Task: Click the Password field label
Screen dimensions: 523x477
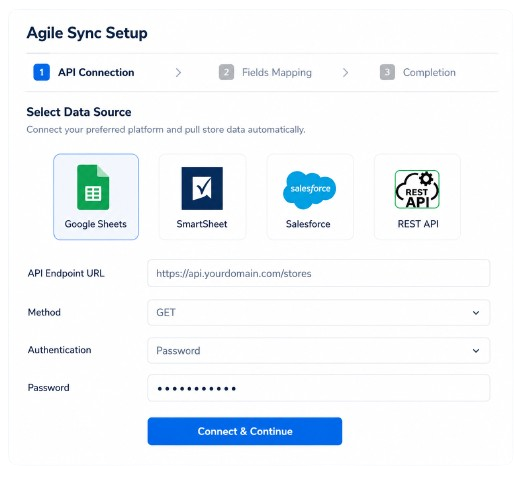Action: (49, 388)
